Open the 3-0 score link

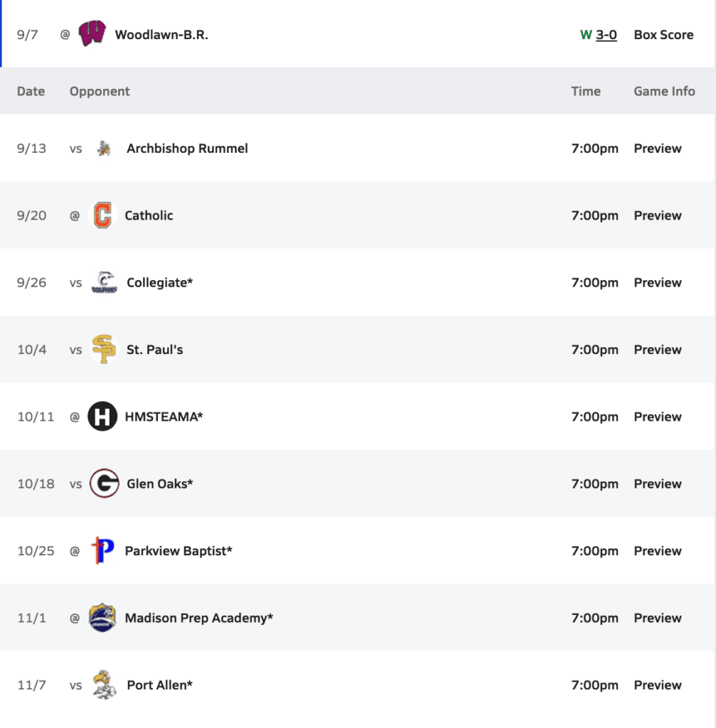click(607, 34)
